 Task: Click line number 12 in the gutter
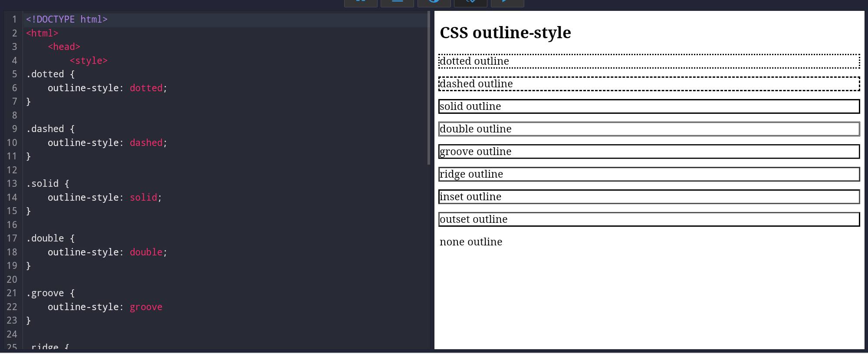pyautogui.click(x=12, y=170)
